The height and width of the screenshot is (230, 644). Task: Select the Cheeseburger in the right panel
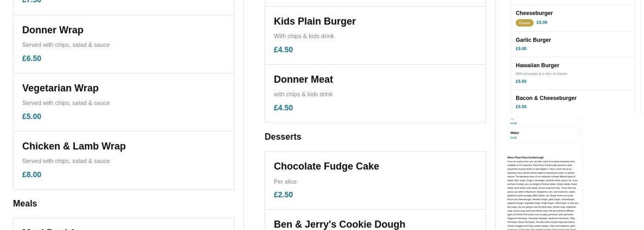pyautogui.click(x=534, y=13)
